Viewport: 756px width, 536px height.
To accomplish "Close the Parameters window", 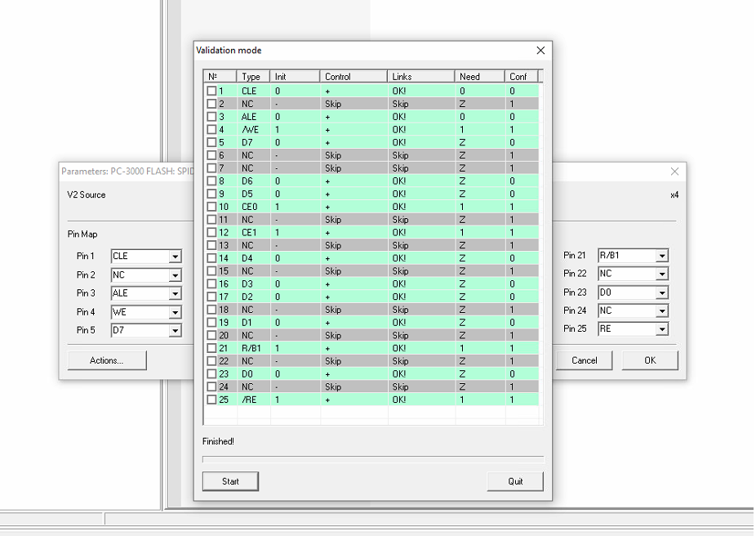I will pyautogui.click(x=674, y=172).
